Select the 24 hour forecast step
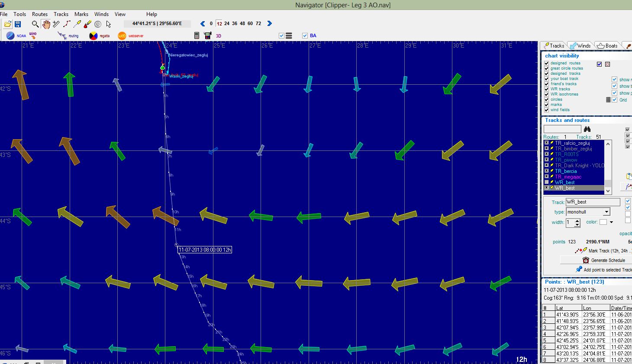The width and height of the screenshot is (632, 364). 227,23
